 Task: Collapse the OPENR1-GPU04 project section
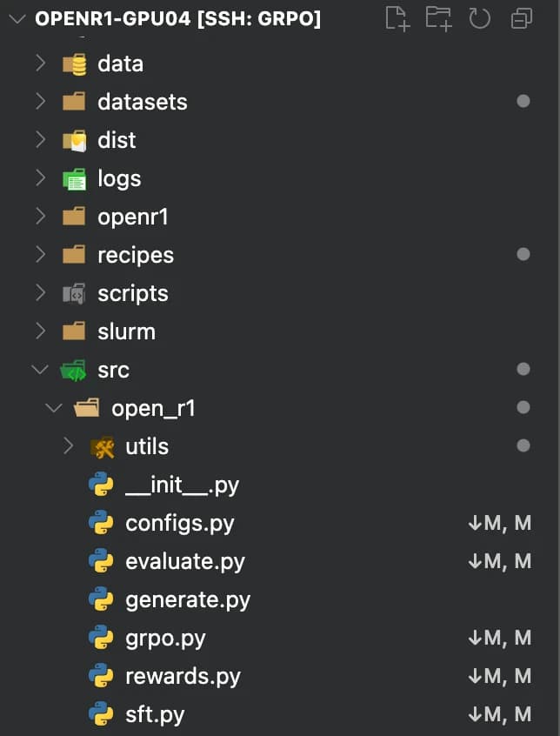coord(17,16)
